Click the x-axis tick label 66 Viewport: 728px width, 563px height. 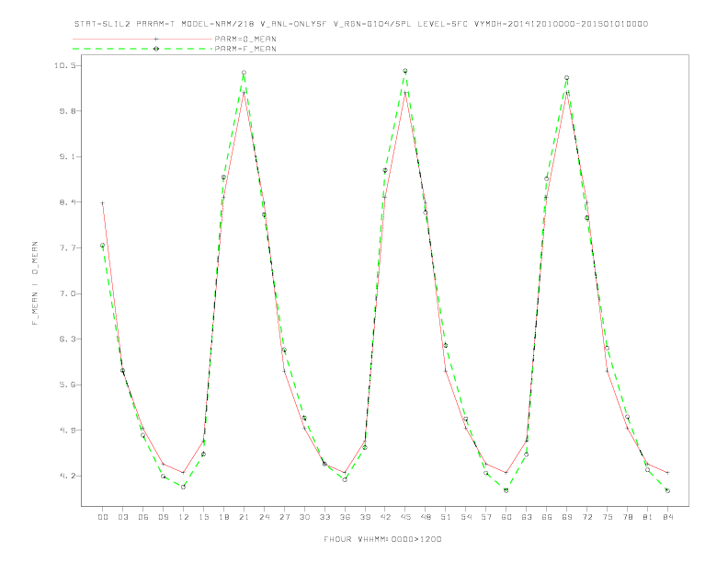[547, 517]
